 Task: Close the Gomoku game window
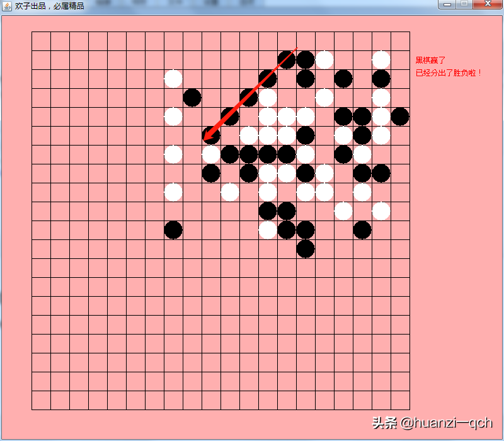pos(486,4)
